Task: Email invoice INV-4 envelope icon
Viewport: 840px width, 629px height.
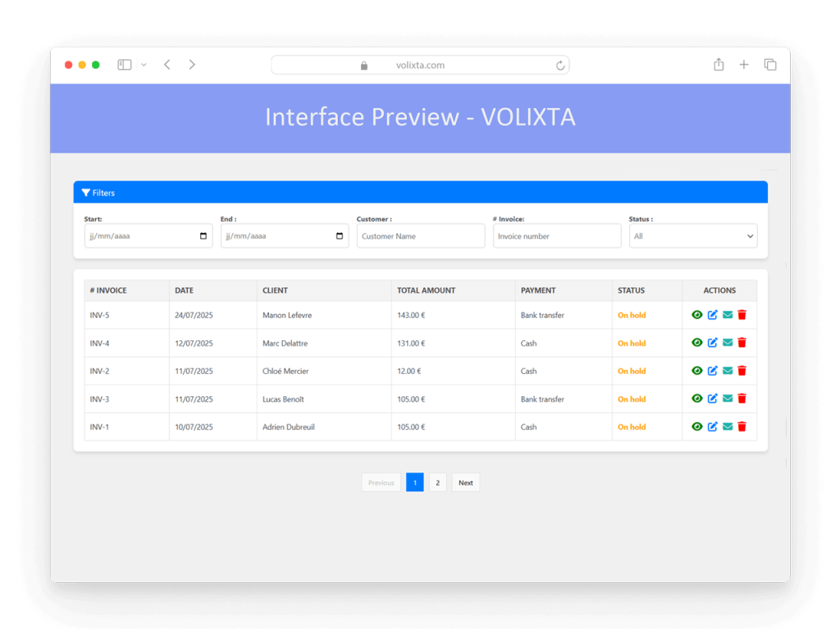Action: [728, 343]
